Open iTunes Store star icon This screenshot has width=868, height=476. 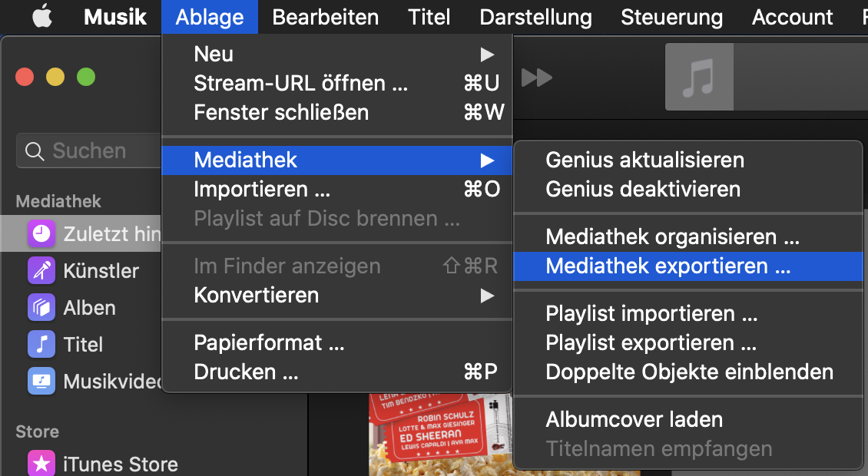click(41, 464)
